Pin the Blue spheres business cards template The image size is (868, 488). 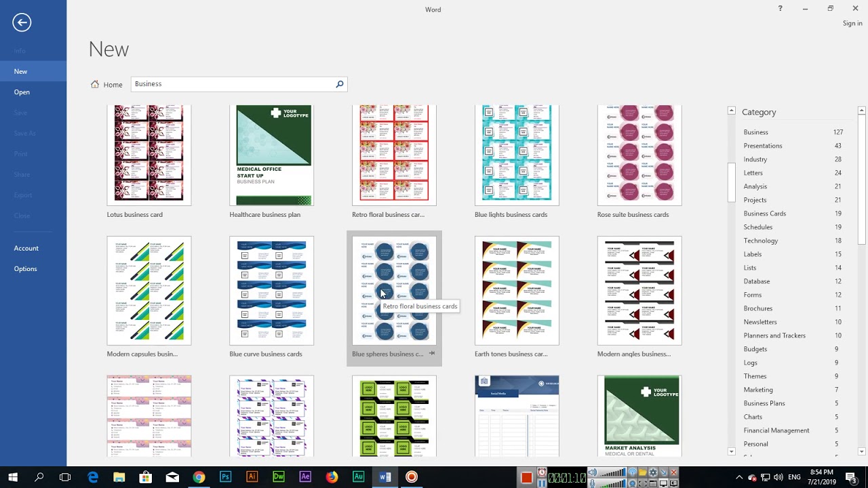coord(431,354)
